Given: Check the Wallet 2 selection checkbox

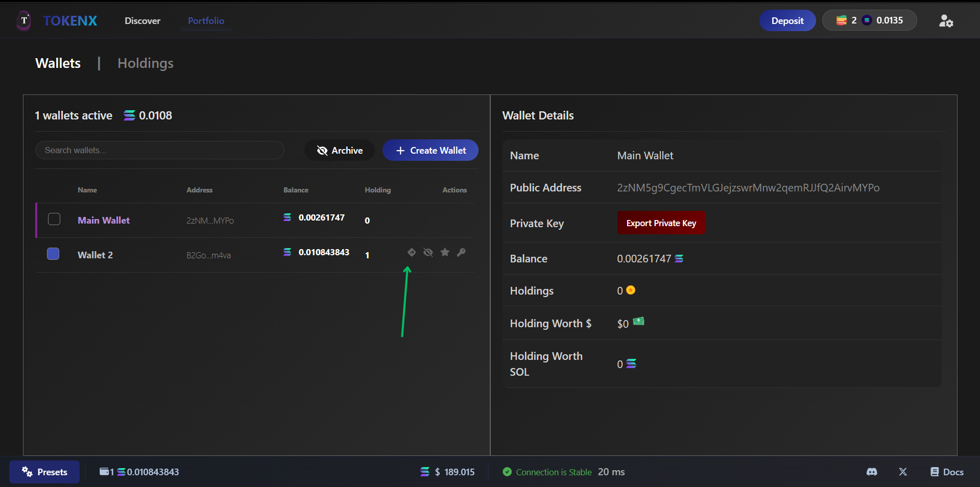Looking at the screenshot, I should 53,254.
